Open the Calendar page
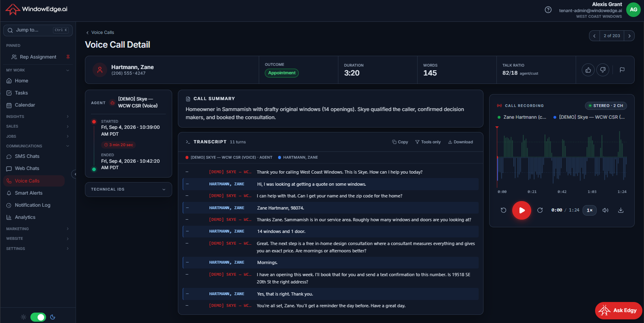Viewport: 644px width, 323px height. click(x=34, y=105)
